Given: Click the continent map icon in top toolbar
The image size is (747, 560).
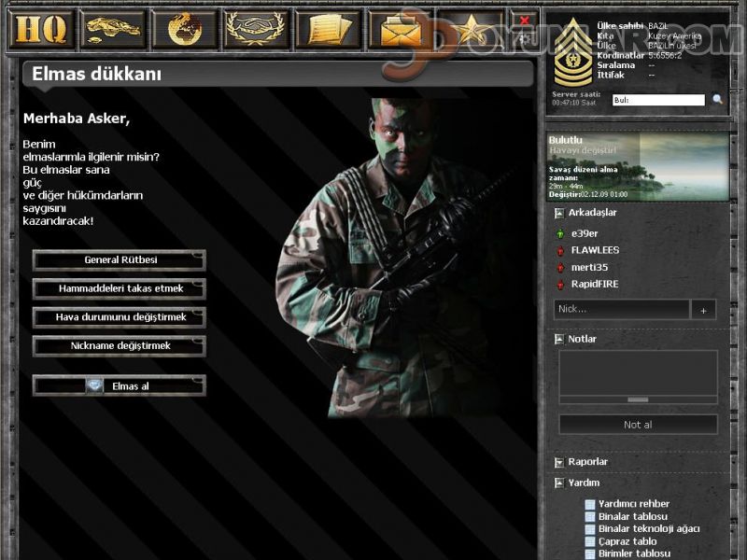Looking at the screenshot, I should pyautogui.click(x=112, y=30).
